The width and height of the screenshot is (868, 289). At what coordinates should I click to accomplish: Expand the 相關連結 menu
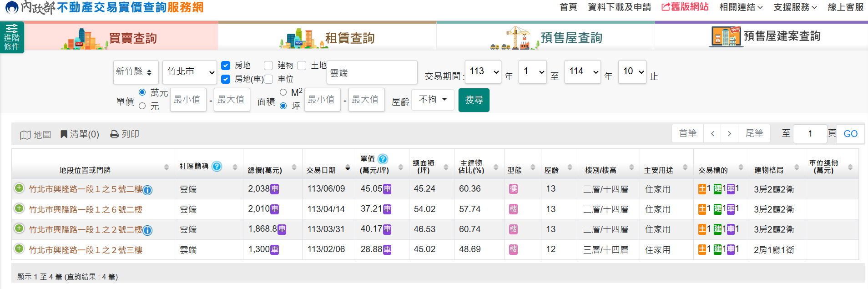(x=741, y=7)
